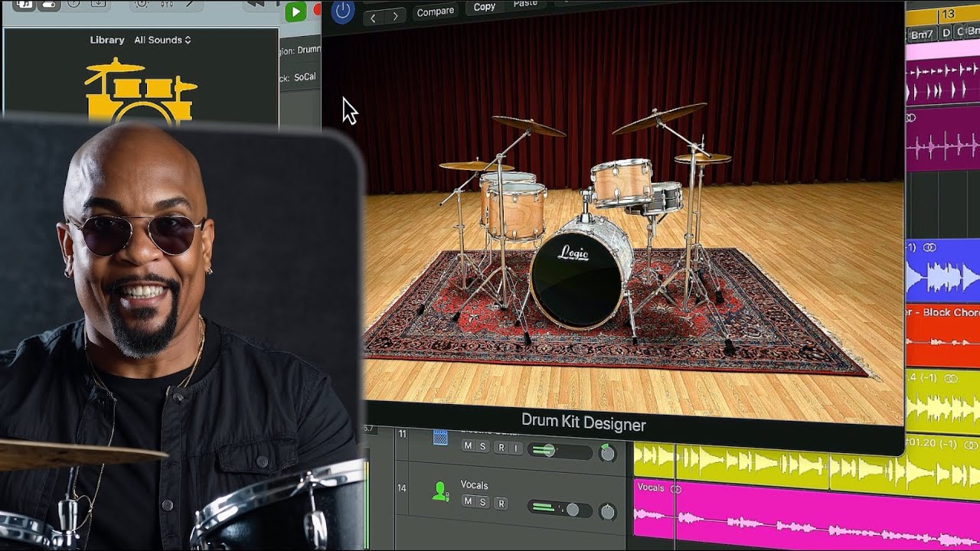This screenshot has height=551, width=980.
Task: Select the hi-hat cymbals
Action: 702,158
